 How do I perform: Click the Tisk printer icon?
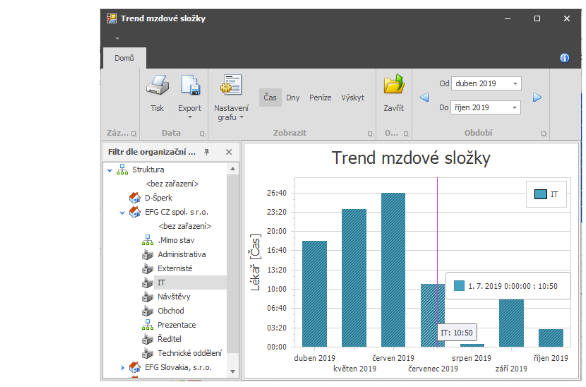click(157, 85)
